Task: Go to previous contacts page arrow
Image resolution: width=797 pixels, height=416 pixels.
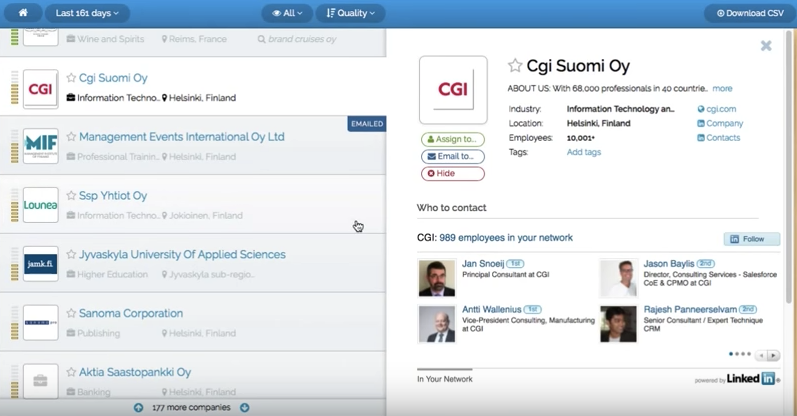Action: point(761,355)
